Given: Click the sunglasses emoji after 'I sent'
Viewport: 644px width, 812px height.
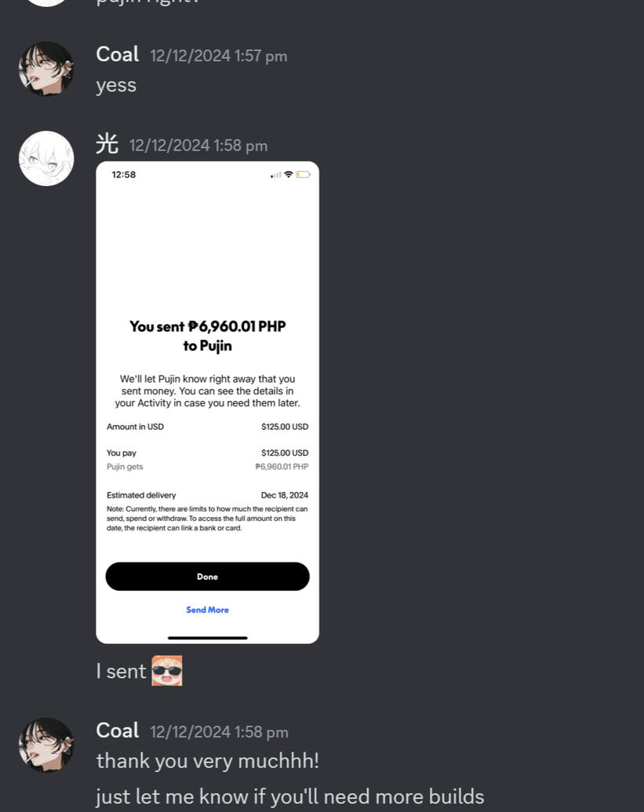Looking at the screenshot, I should [x=167, y=671].
